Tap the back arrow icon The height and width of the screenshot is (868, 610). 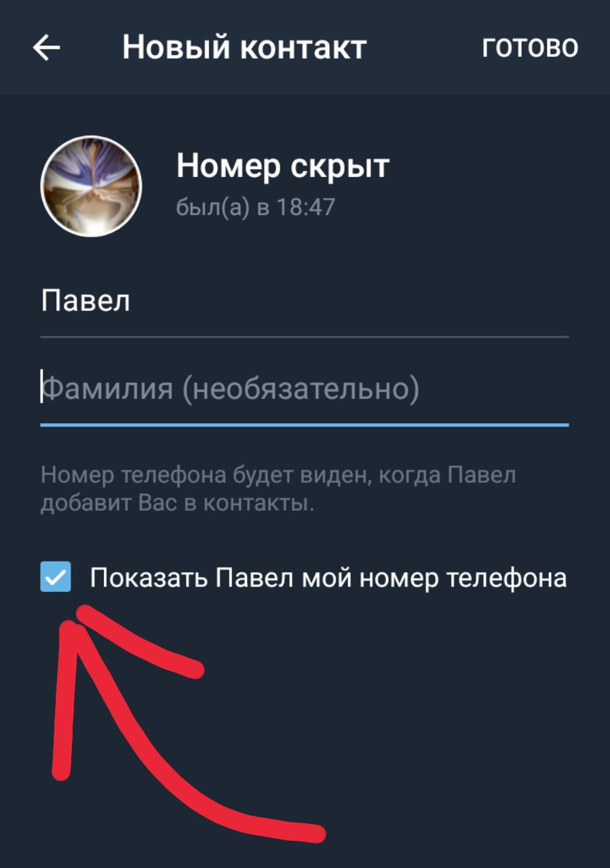pyautogui.click(x=46, y=47)
